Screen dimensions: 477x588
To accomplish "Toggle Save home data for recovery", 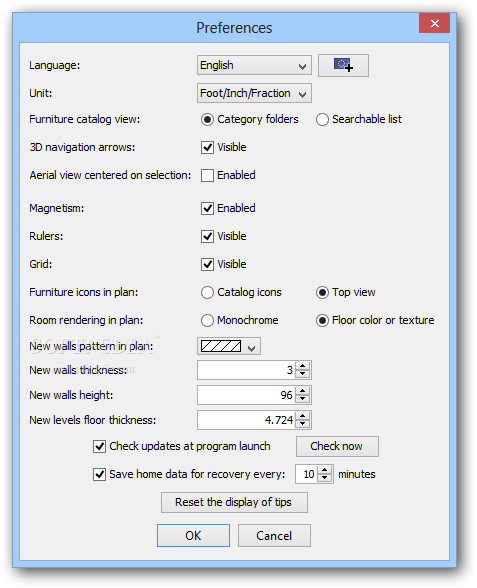I will (x=99, y=474).
